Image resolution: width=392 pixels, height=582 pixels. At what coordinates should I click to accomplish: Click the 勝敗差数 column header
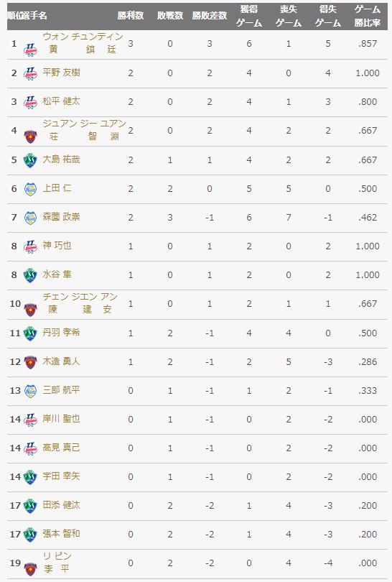[x=210, y=16]
